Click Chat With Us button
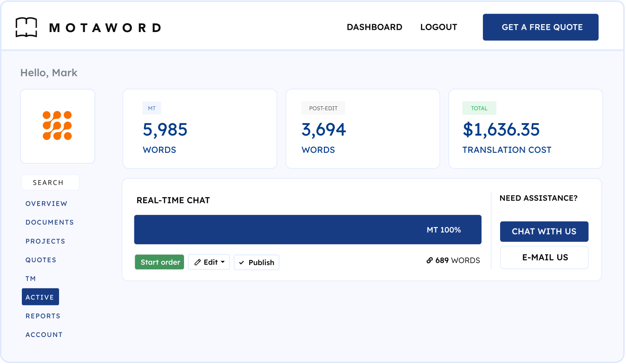 (544, 231)
